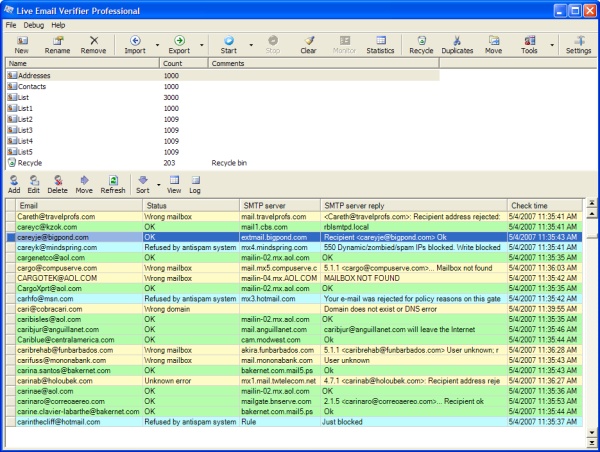Expand the Import dropdown arrow

(157, 45)
